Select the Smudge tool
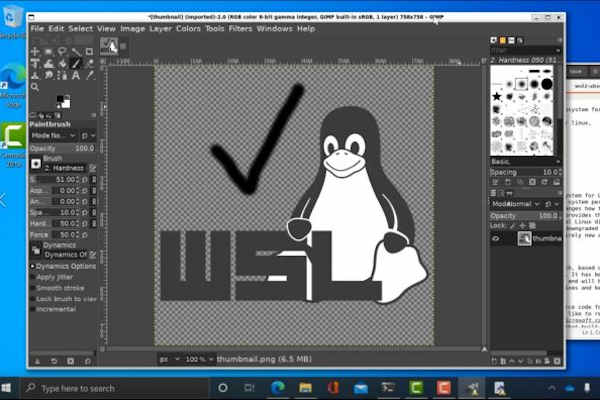The height and width of the screenshot is (400, 600). click(49, 75)
